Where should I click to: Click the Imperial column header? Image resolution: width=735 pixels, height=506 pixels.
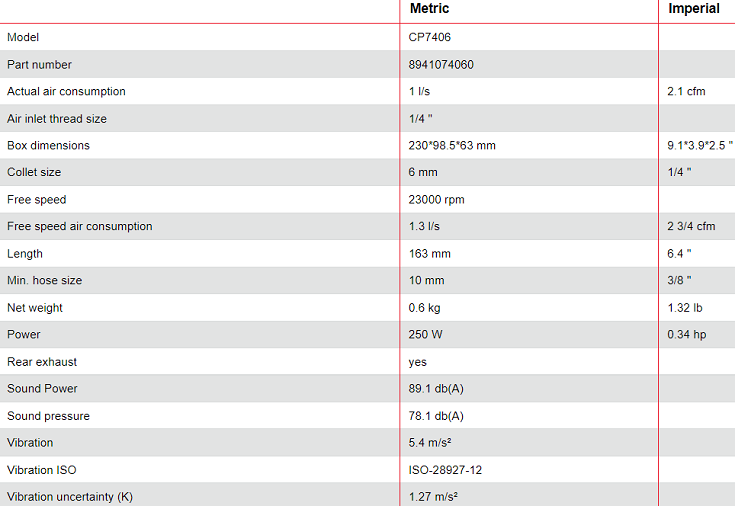point(693,9)
